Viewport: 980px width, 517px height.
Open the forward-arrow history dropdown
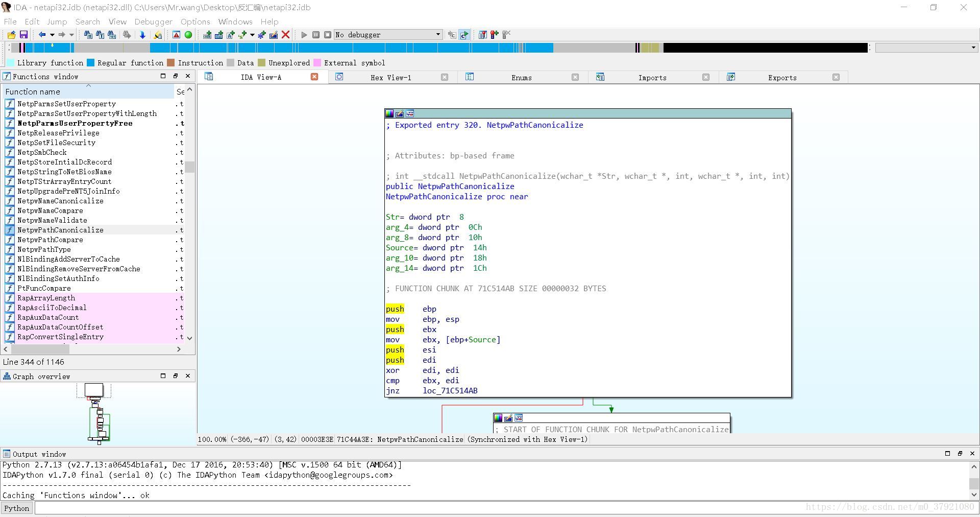(x=71, y=35)
